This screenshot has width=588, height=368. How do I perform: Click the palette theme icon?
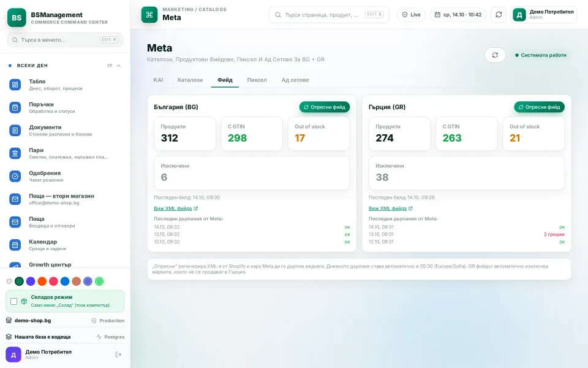pos(9,282)
